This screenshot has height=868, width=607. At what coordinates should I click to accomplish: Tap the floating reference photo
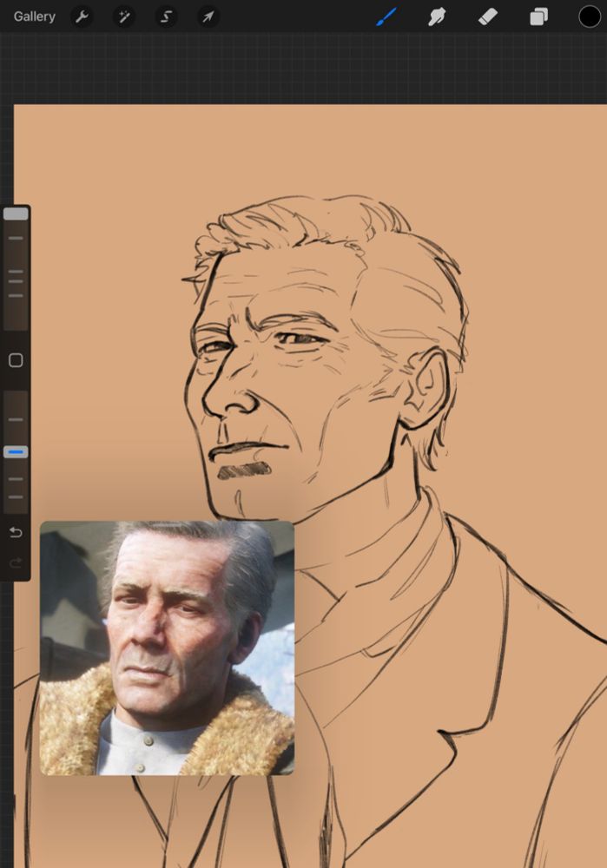click(167, 648)
